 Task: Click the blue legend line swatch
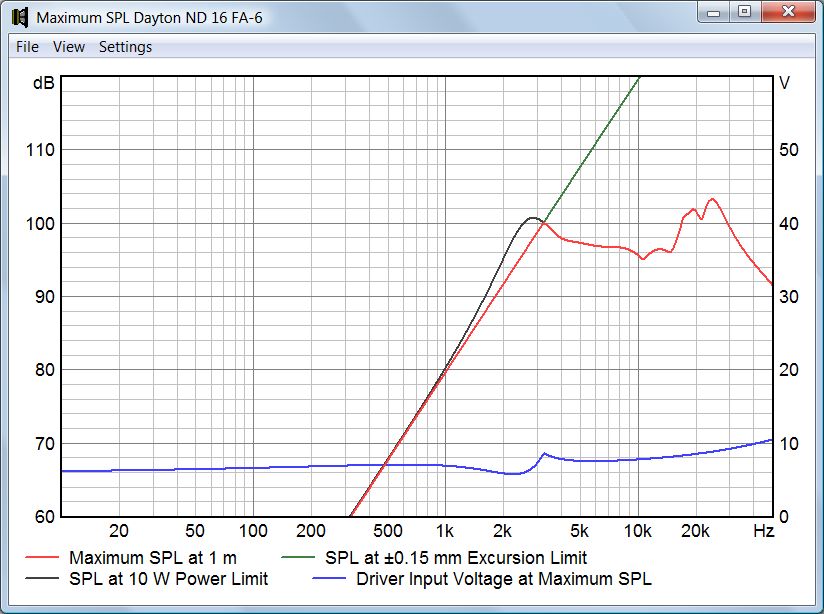coord(329,578)
